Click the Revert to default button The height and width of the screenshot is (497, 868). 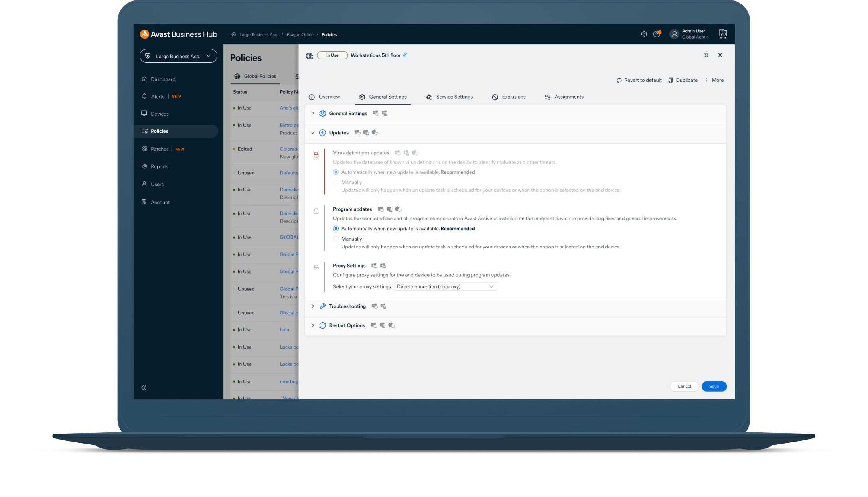tap(639, 80)
